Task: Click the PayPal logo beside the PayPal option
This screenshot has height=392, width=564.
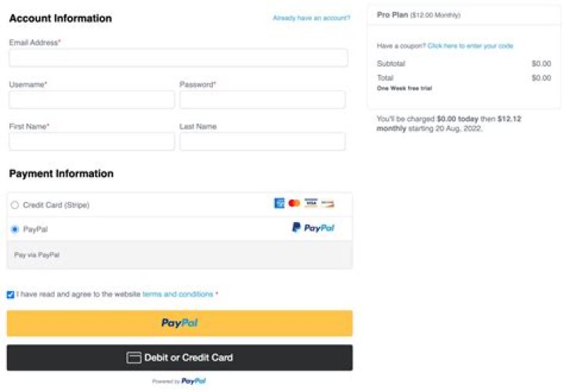Action: 313,228
